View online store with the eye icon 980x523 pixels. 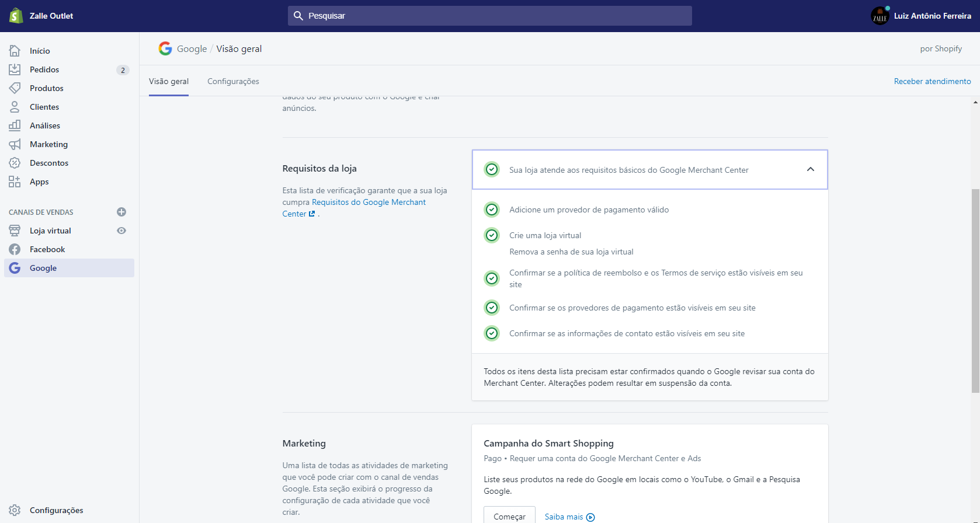(121, 231)
